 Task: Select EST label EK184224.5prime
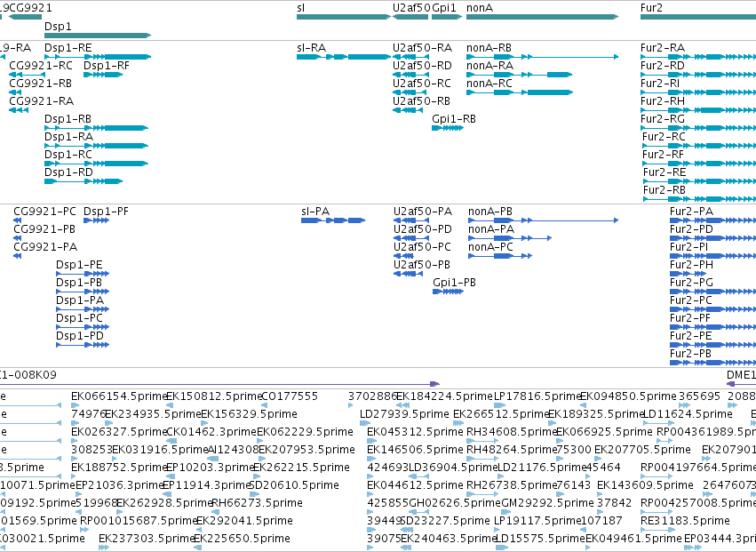pyautogui.click(x=444, y=396)
